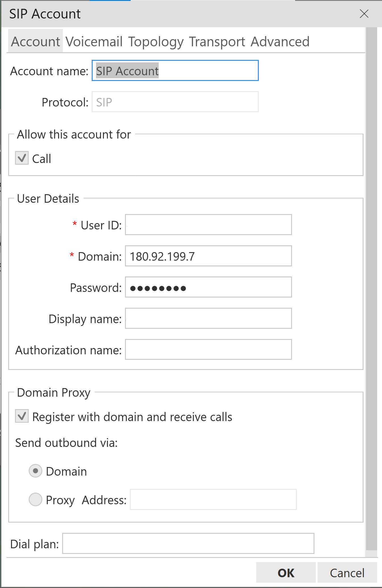The image size is (382, 588).
Task: Focus the Password field
Action: click(x=208, y=287)
